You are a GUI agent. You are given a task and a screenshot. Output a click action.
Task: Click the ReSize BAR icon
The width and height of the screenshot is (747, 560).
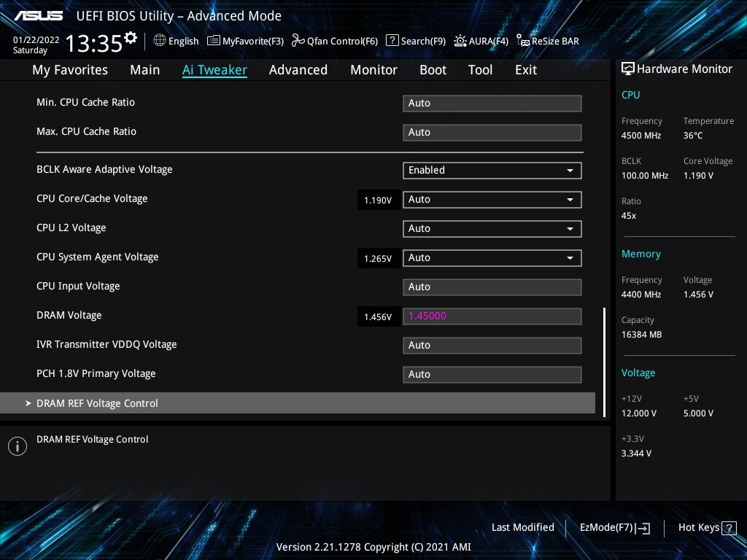tap(522, 41)
